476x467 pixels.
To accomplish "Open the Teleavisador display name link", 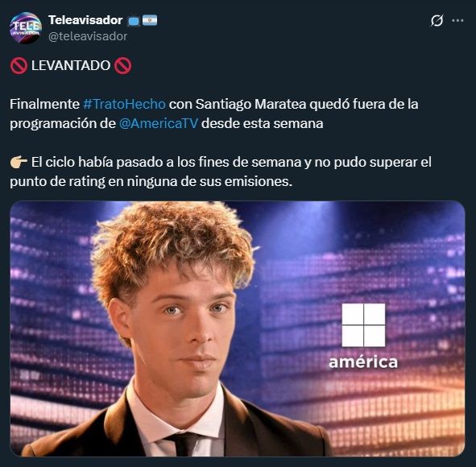I will click(x=85, y=20).
